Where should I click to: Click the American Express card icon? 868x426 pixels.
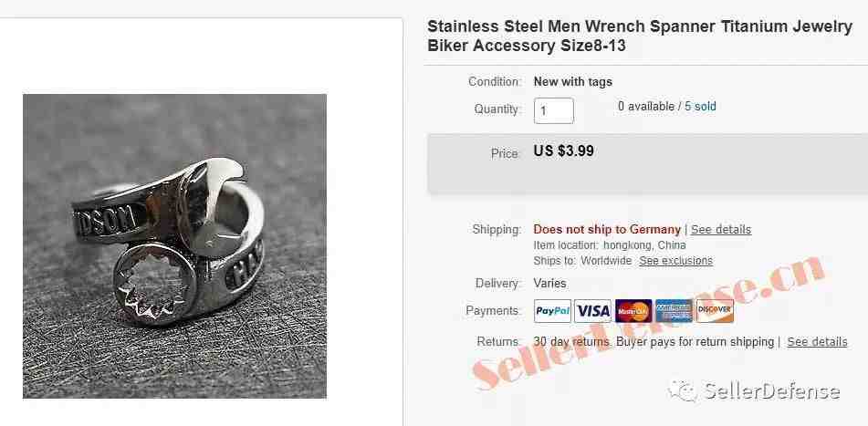[x=674, y=311]
